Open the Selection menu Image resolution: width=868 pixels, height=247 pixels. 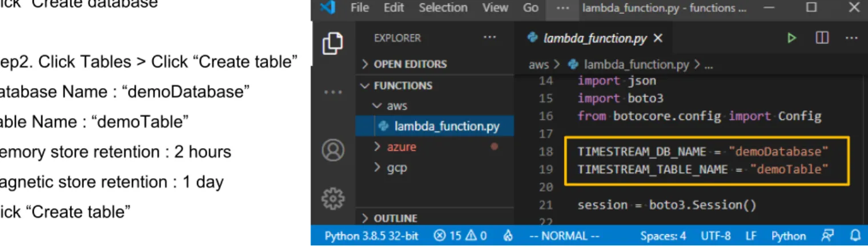pos(442,8)
